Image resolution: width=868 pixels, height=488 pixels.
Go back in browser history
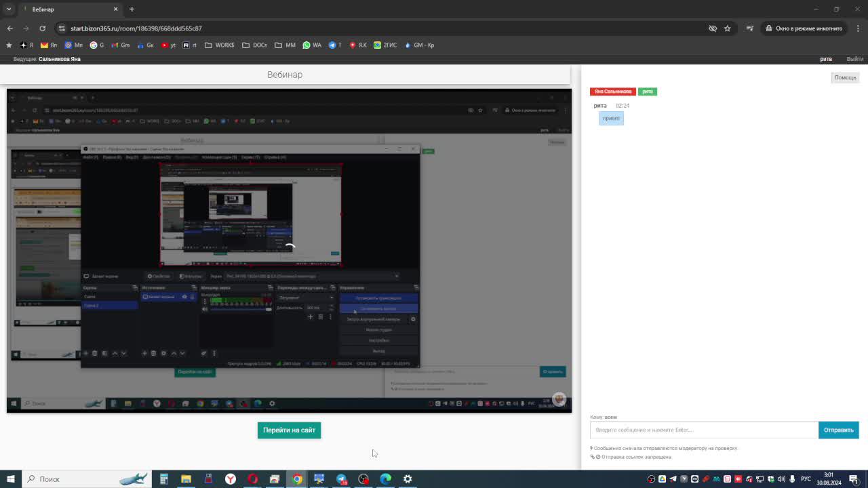click(x=9, y=28)
